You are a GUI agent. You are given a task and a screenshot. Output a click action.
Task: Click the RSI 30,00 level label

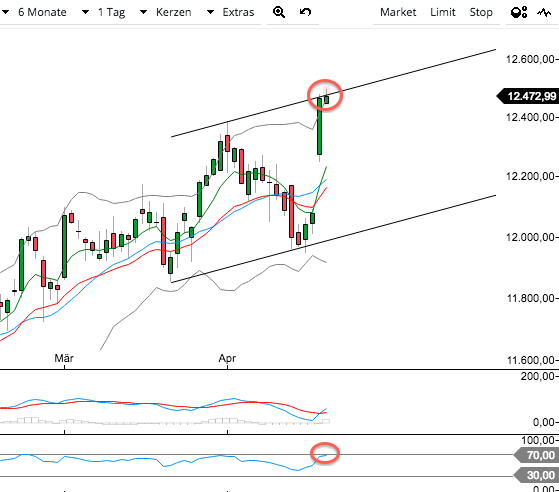(x=537, y=475)
